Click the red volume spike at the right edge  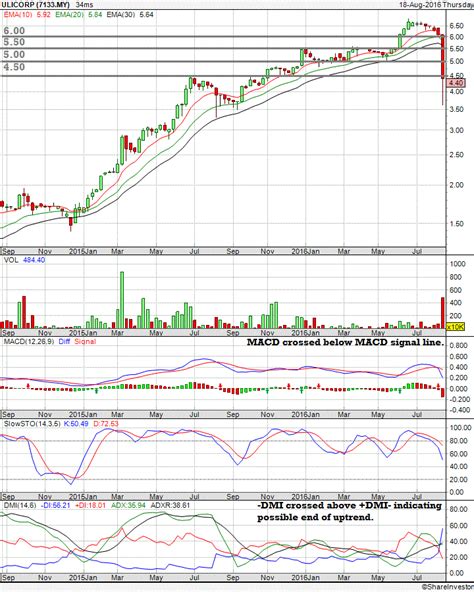click(x=443, y=313)
